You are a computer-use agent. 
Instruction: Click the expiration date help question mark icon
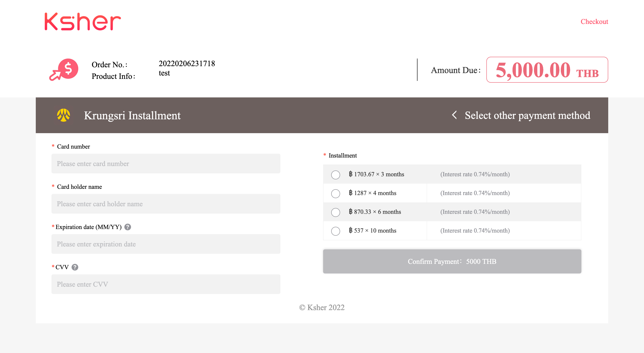[x=128, y=227]
